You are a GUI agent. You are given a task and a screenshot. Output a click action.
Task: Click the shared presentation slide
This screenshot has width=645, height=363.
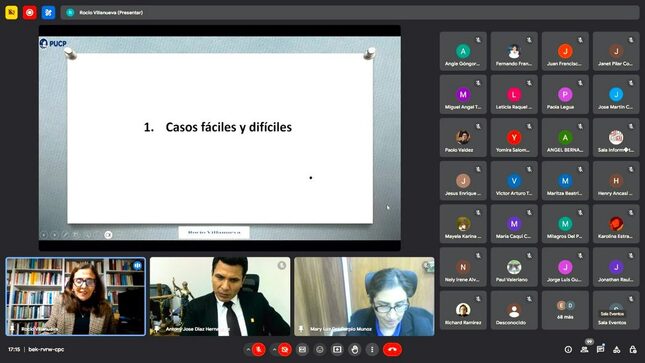coord(220,138)
